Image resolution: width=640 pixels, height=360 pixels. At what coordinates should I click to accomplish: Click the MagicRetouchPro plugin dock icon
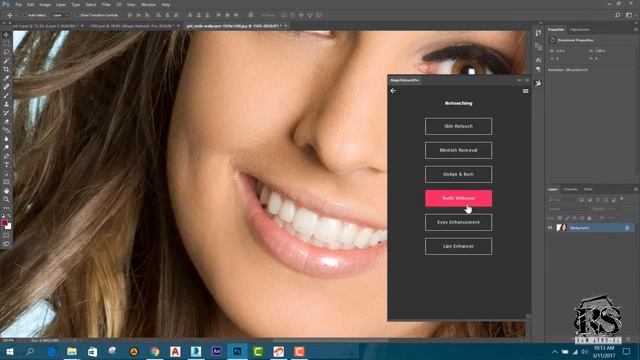coord(538,83)
